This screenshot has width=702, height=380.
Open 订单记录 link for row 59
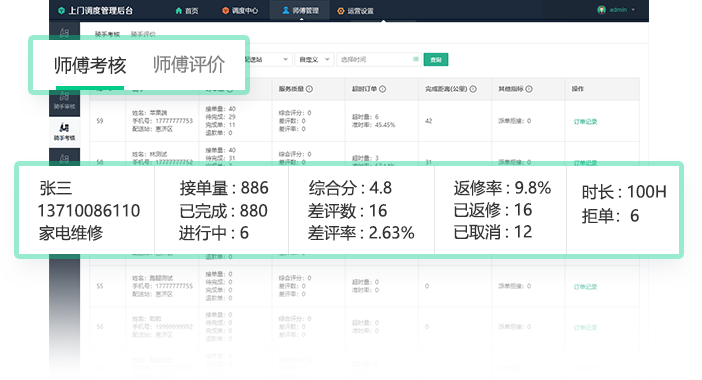pos(585,122)
